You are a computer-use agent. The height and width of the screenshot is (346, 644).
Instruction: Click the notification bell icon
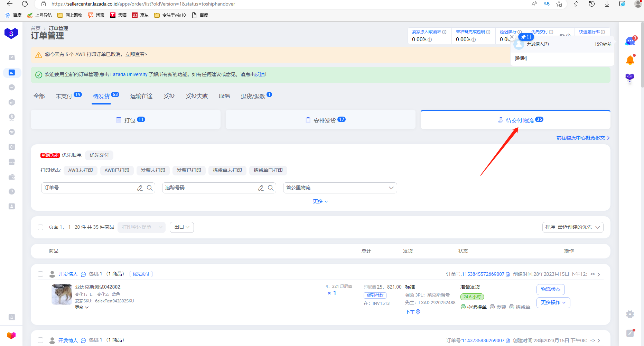click(630, 60)
